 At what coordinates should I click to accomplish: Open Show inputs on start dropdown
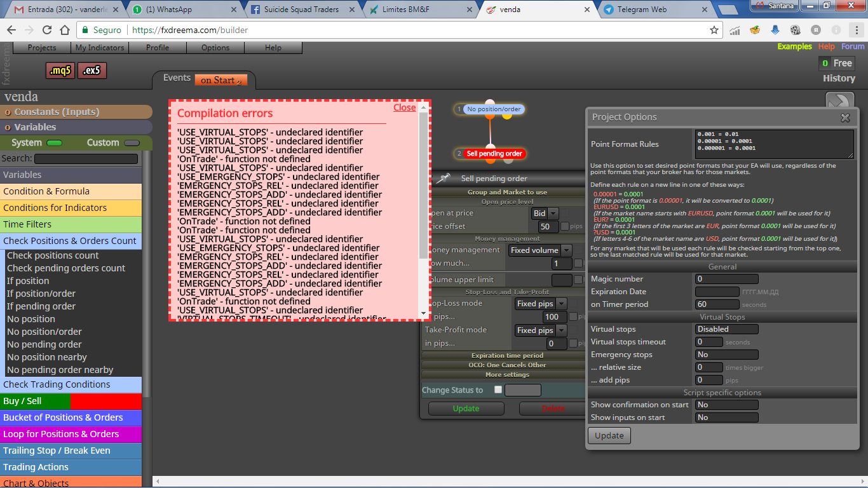(726, 417)
